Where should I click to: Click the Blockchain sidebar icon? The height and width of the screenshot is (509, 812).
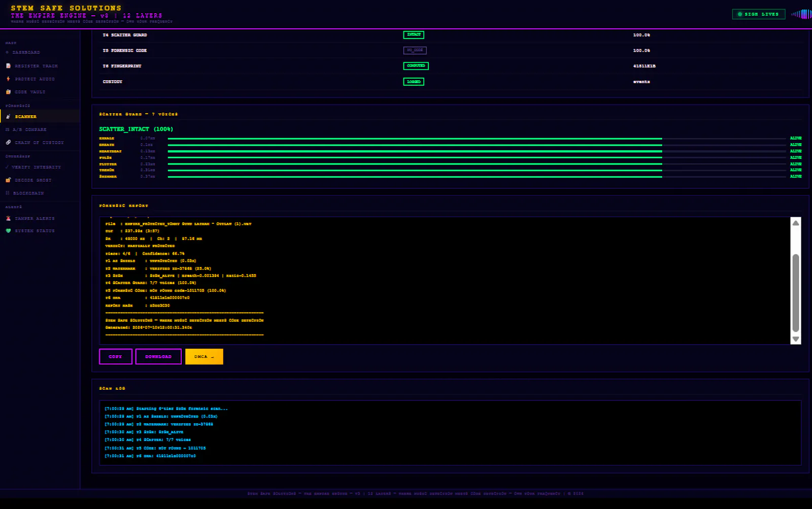click(8, 193)
